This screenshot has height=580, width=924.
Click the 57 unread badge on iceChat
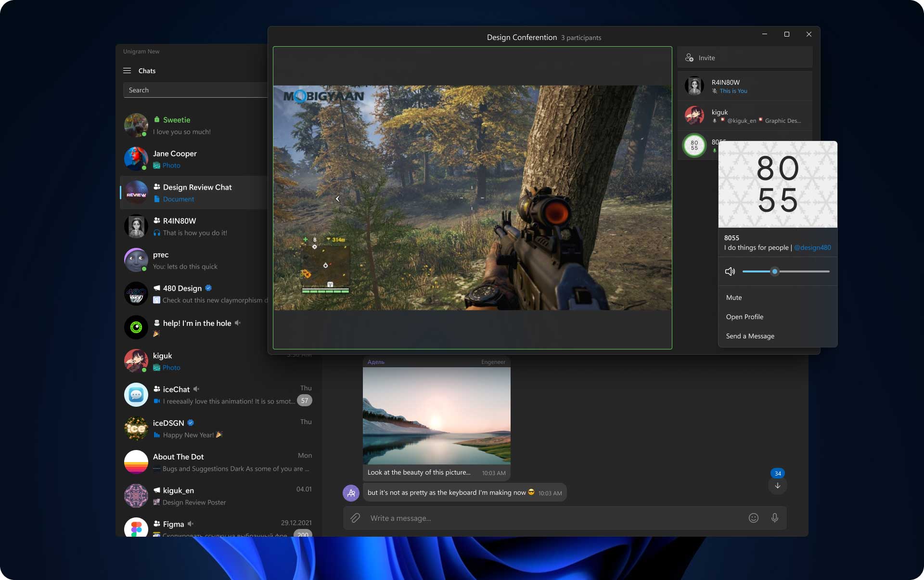click(304, 400)
